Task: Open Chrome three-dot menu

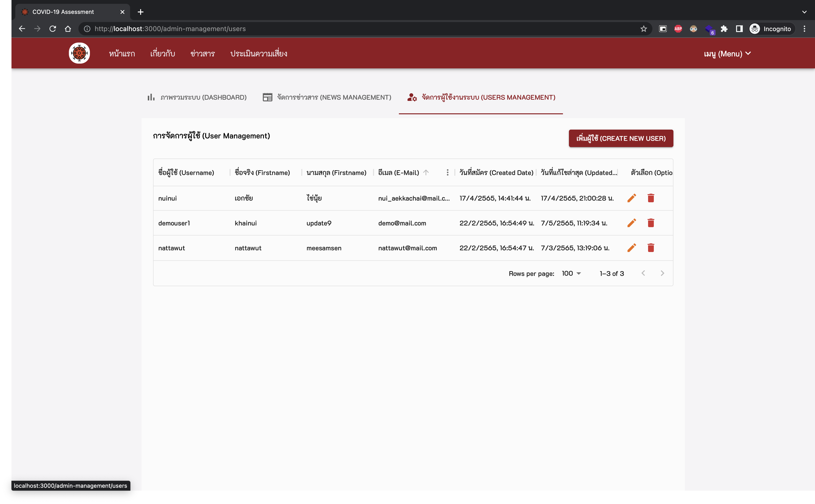Action: coord(804,29)
